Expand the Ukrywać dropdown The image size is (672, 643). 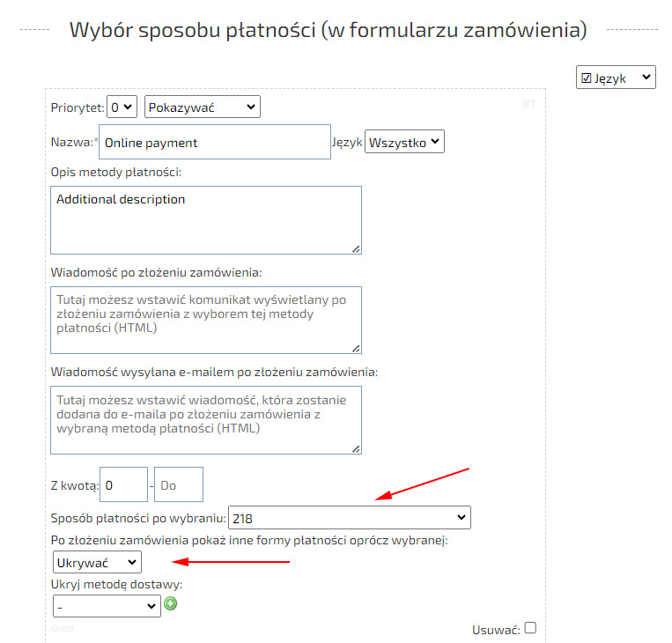pyautogui.click(x=96, y=561)
